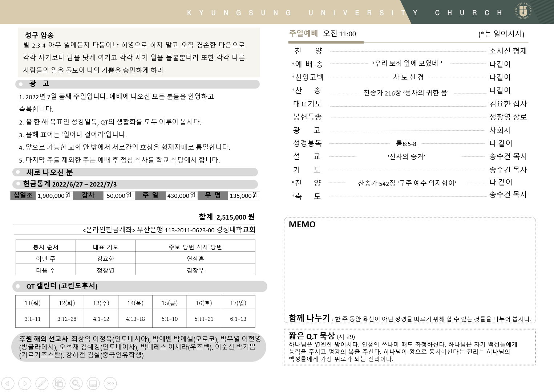554x392 pixels.
Task: Click the total '합계 2,515,000 원'
Action: pos(227,217)
